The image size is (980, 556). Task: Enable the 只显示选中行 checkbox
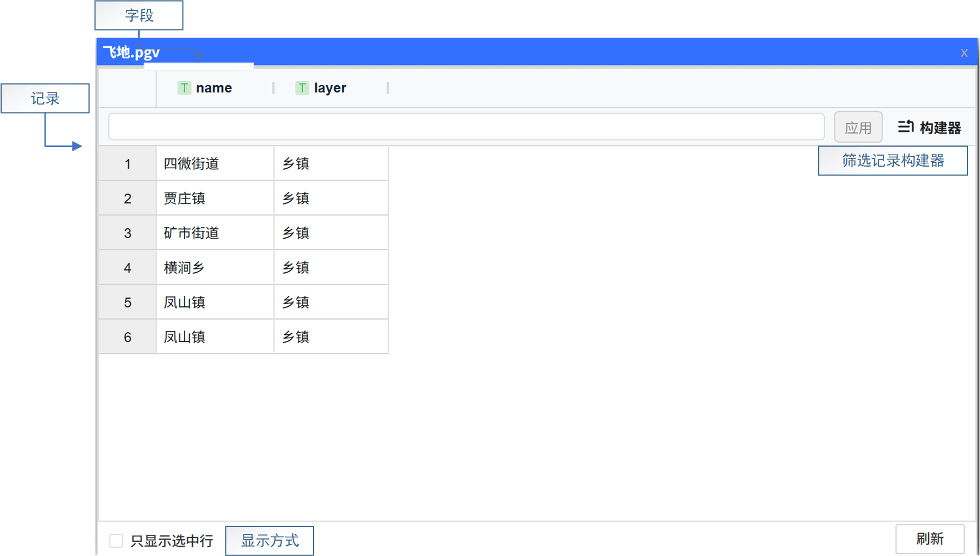coord(116,541)
